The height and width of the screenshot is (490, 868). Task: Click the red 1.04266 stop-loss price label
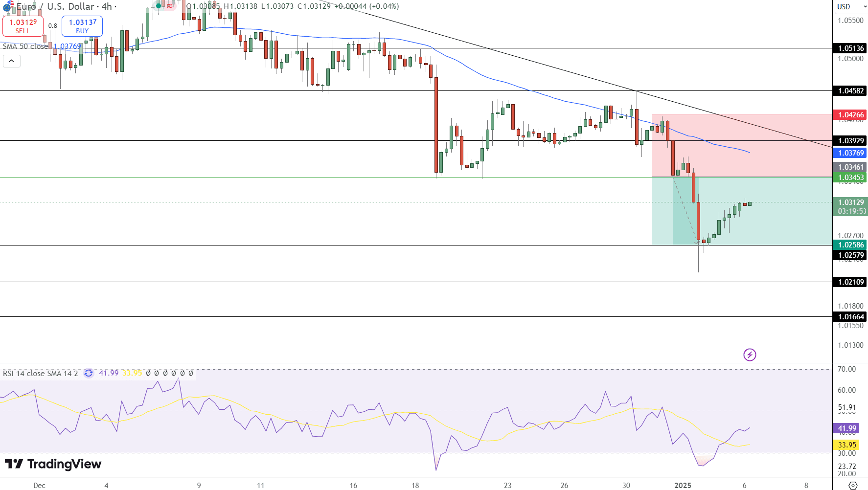point(850,115)
